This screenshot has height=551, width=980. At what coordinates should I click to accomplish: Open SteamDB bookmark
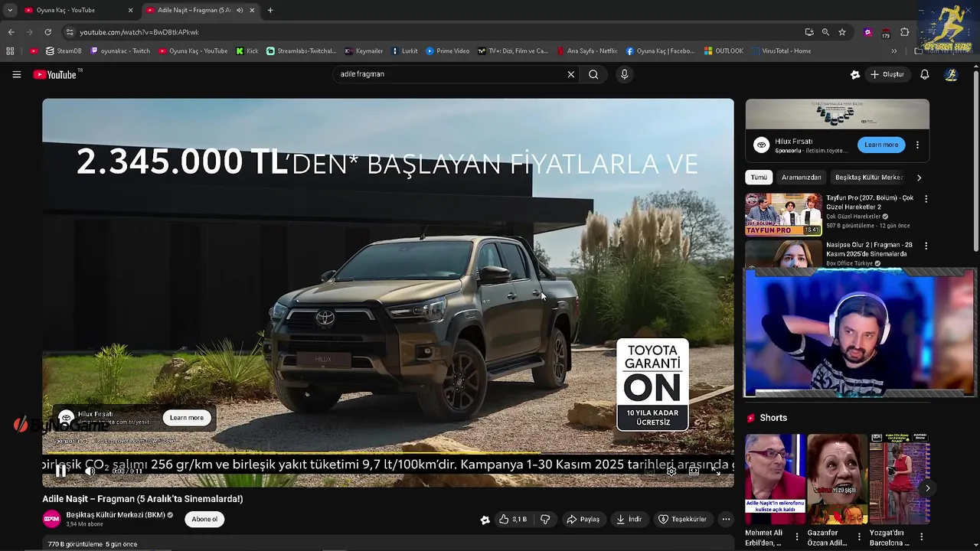point(64,51)
